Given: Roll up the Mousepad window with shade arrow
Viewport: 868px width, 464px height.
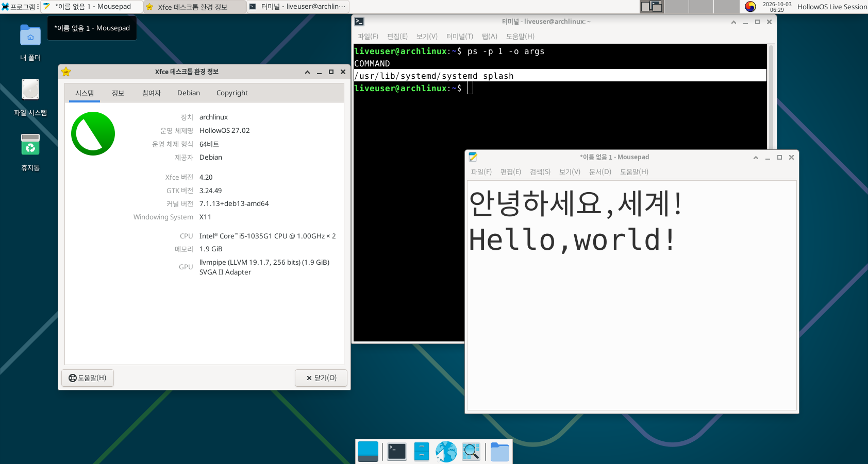Looking at the screenshot, I should [x=756, y=158].
